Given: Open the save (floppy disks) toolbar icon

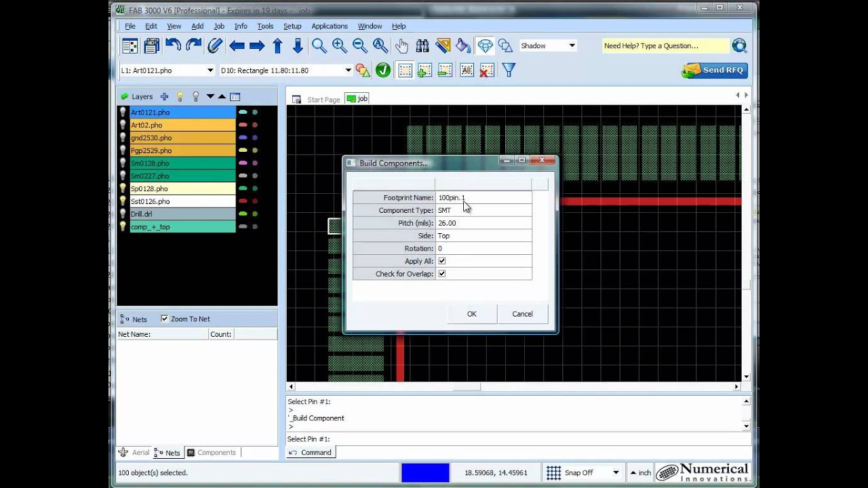Looking at the screenshot, I should 151,45.
